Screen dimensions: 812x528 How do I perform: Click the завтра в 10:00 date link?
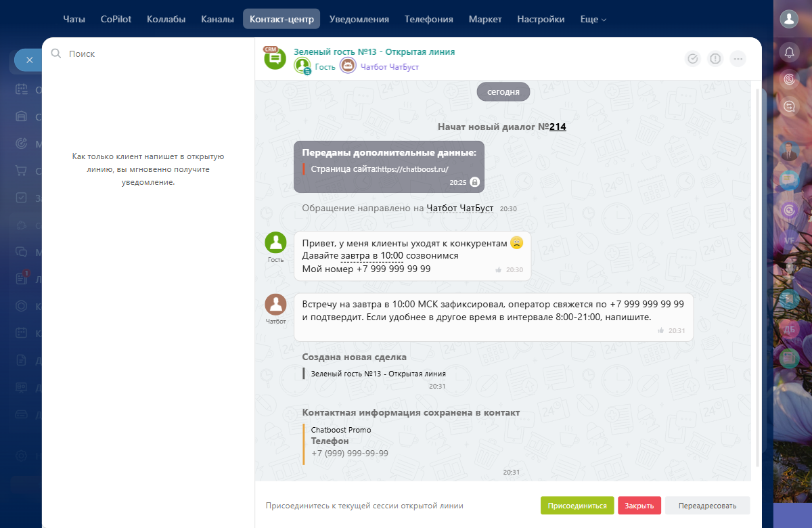tap(371, 256)
